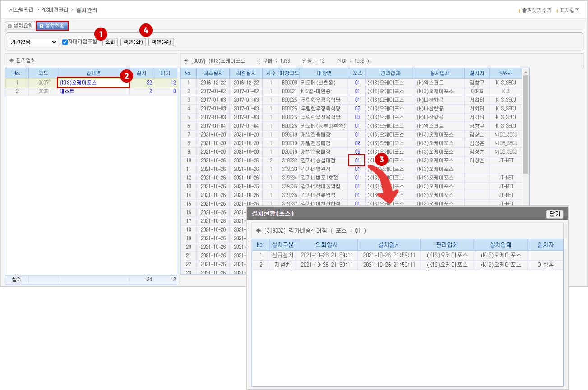Click POS버전관리 in breadcrumb
588x390 pixels.
pos(55,10)
